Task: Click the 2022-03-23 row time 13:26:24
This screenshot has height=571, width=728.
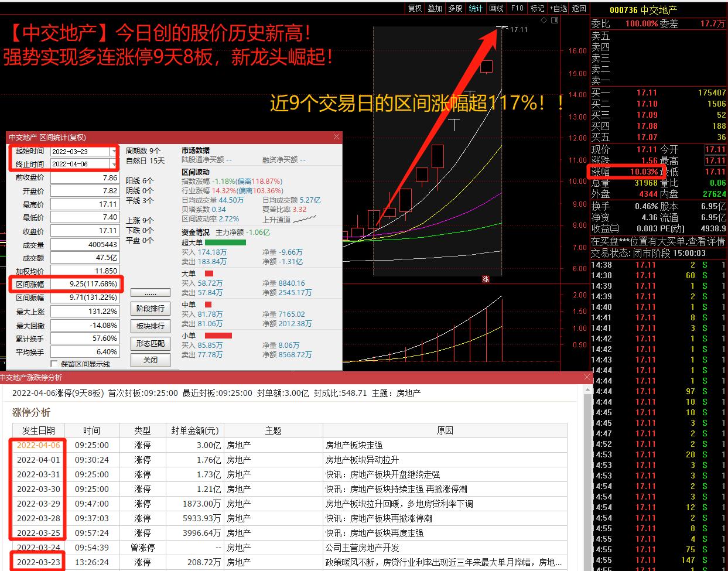Action: tap(91, 562)
